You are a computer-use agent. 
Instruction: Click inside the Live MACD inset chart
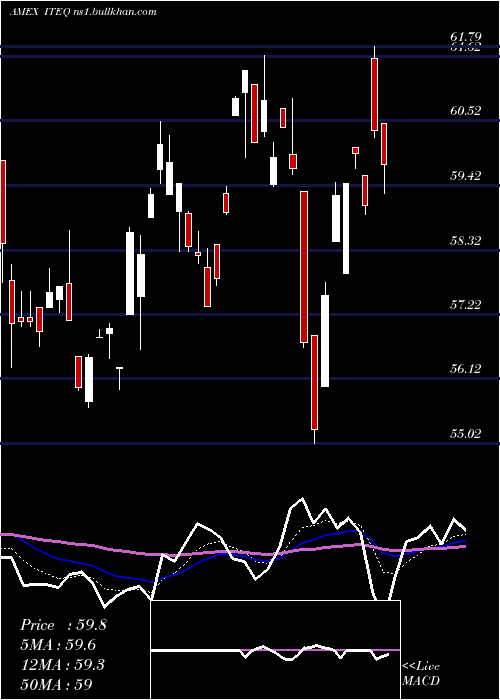click(x=275, y=650)
